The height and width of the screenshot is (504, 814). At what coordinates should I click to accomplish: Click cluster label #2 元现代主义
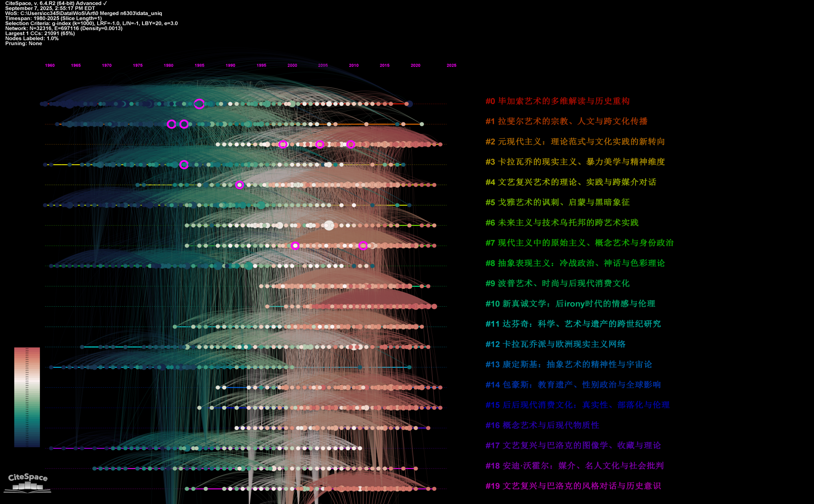(x=575, y=142)
